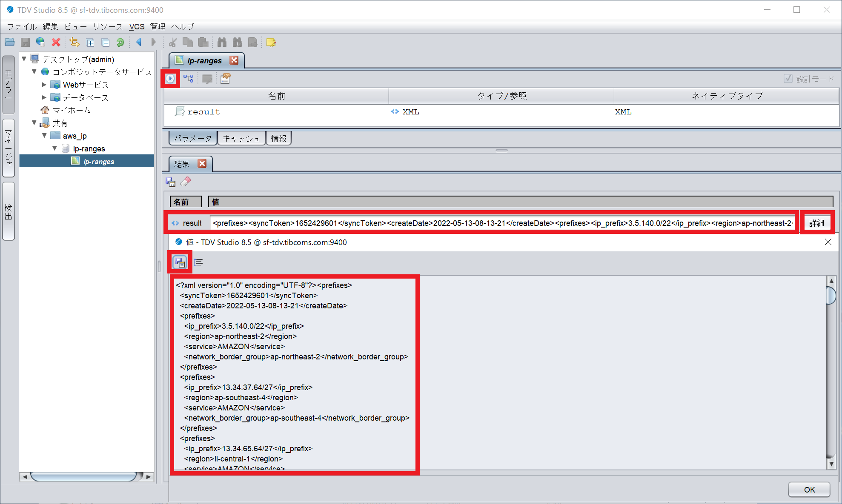Click the expand all plus toolbar icon
The width and height of the screenshot is (842, 504).
click(90, 43)
